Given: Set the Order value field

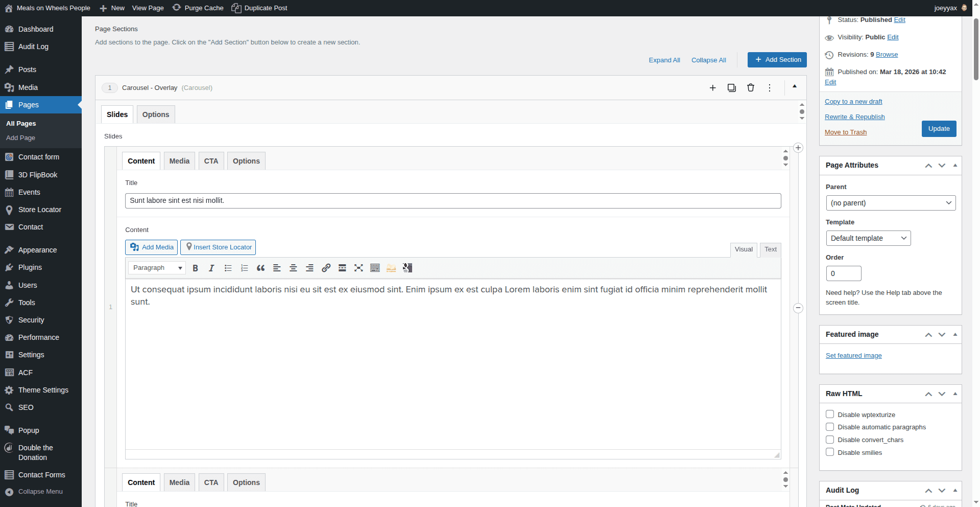Looking at the screenshot, I should coord(843,273).
